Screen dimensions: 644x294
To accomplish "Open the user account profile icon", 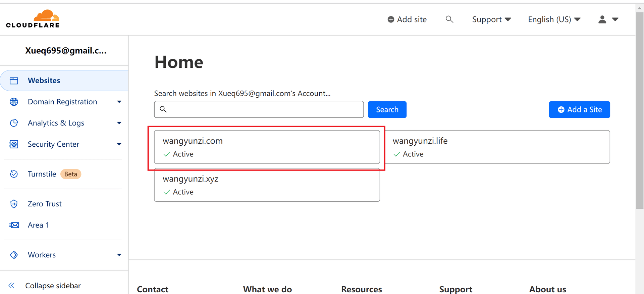I will pos(602,19).
